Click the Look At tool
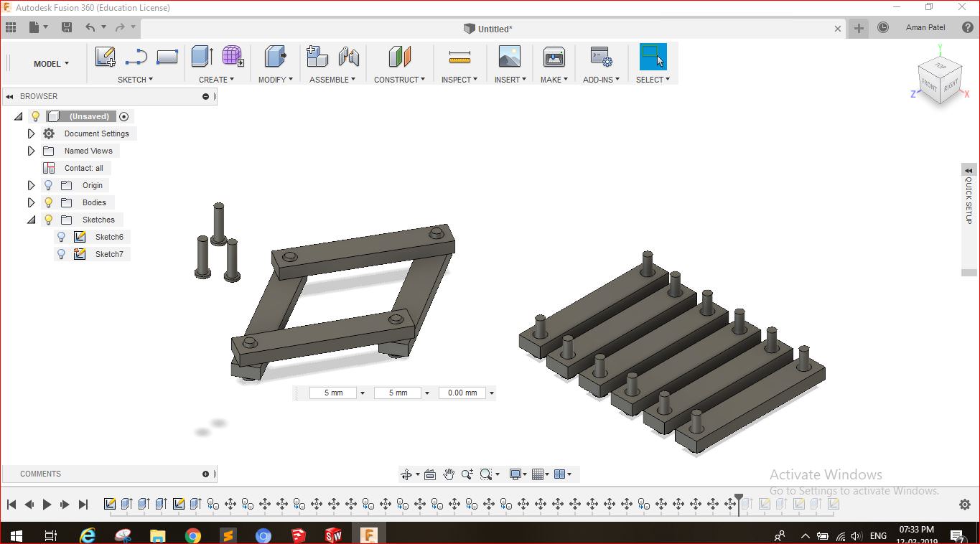The width and height of the screenshot is (980, 544). pos(430,474)
